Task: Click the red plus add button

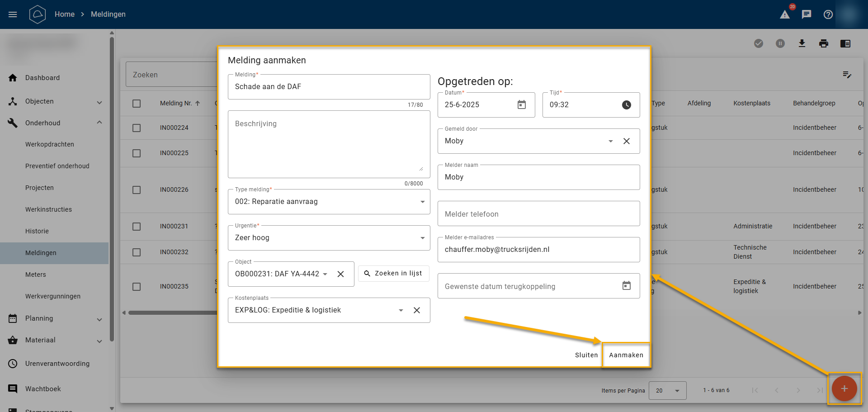Action: click(844, 388)
